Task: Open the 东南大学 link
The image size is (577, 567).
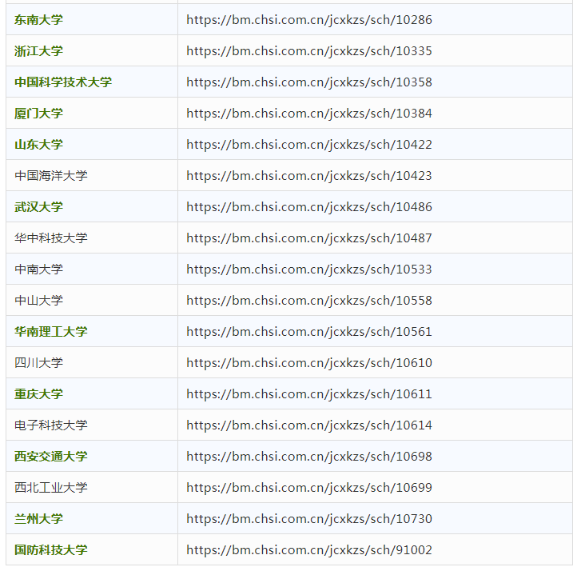Action: pyautogui.click(x=39, y=20)
